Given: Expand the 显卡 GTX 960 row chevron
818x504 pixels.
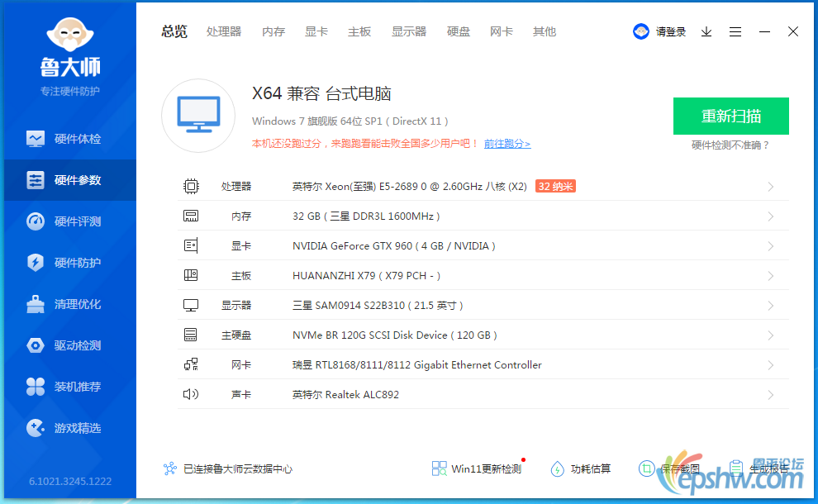Looking at the screenshot, I should (x=771, y=246).
